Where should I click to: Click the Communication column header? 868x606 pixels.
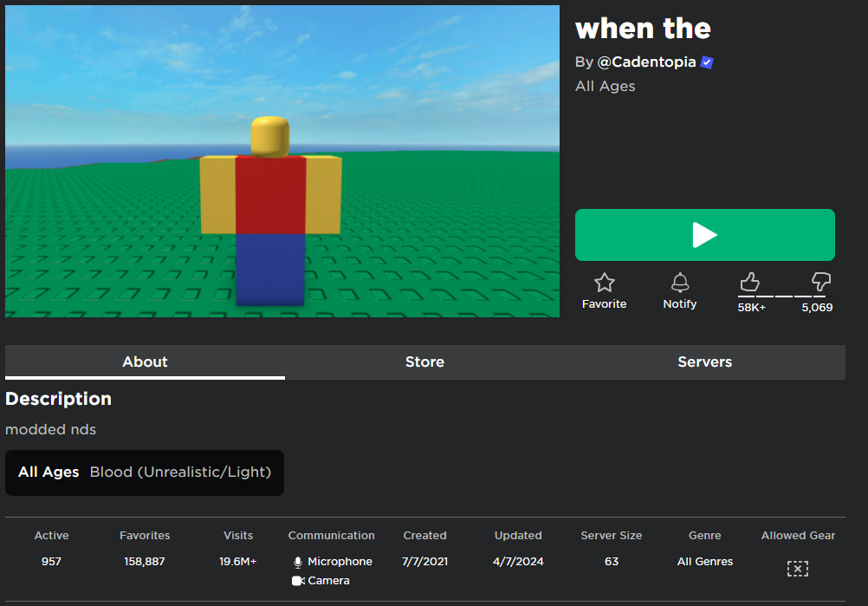click(331, 536)
